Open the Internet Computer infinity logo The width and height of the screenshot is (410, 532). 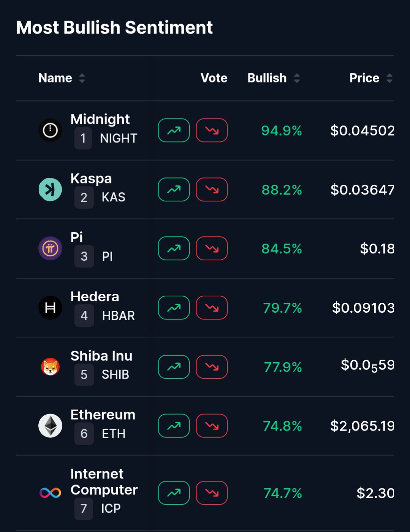50,493
